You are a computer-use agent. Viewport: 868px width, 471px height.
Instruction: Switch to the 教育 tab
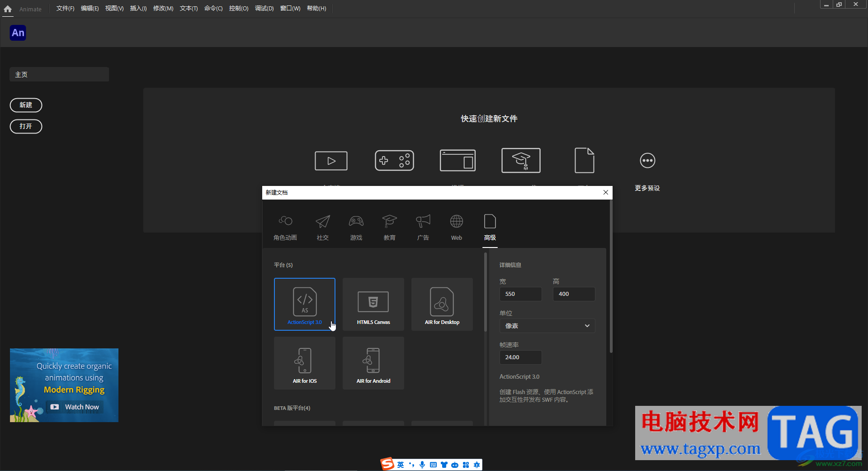click(390, 228)
